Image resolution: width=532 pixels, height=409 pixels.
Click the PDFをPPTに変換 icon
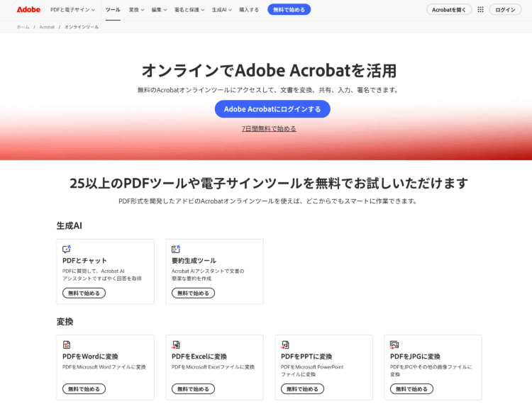tap(285, 344)
